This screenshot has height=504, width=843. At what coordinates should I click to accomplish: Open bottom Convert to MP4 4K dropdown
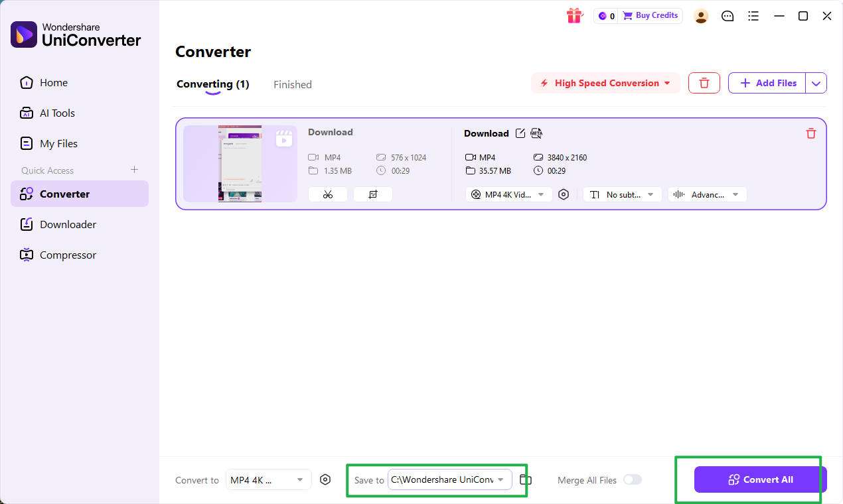[x=268, y=480]
